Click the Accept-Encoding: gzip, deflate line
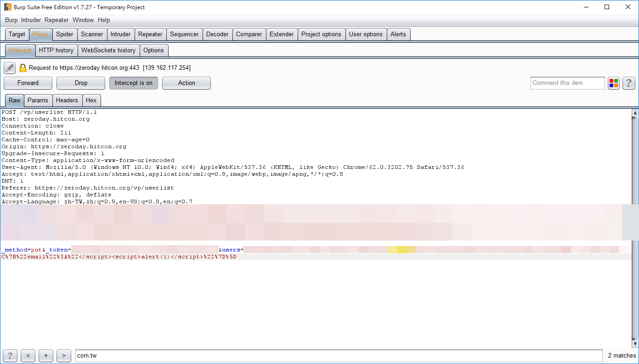 point(57,195)
